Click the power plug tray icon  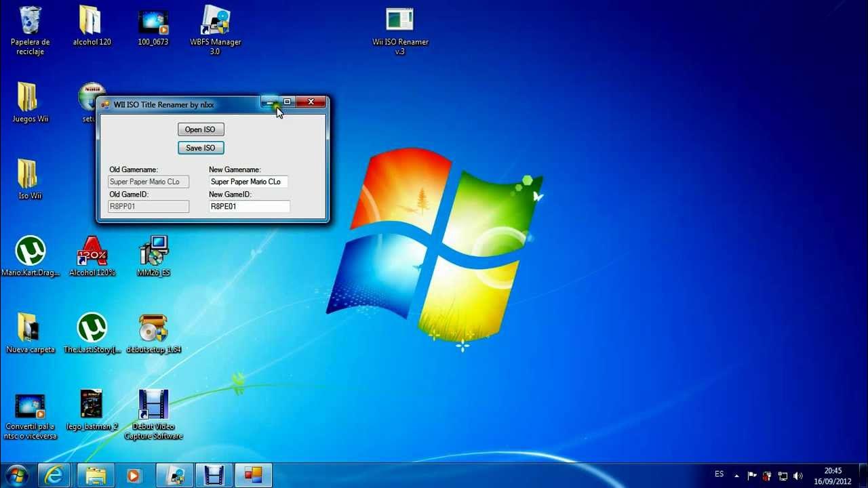(x=767, y=476)
